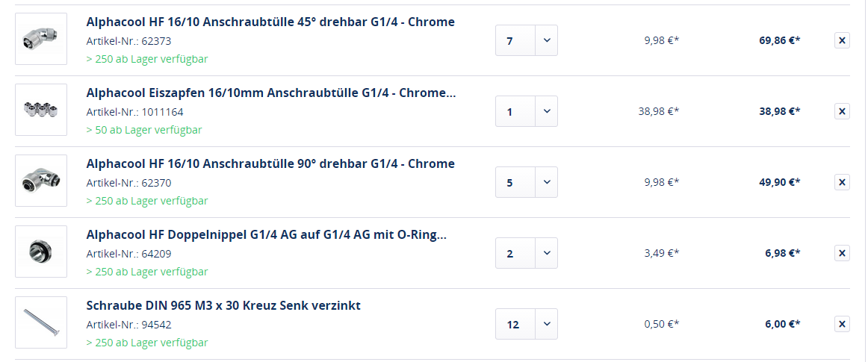Viewport: 868px width, 362px height.
Task: Open Alphacool Eiszapfen 16/10mm product page
Action: pyautogui.click(x=270, y=93)
